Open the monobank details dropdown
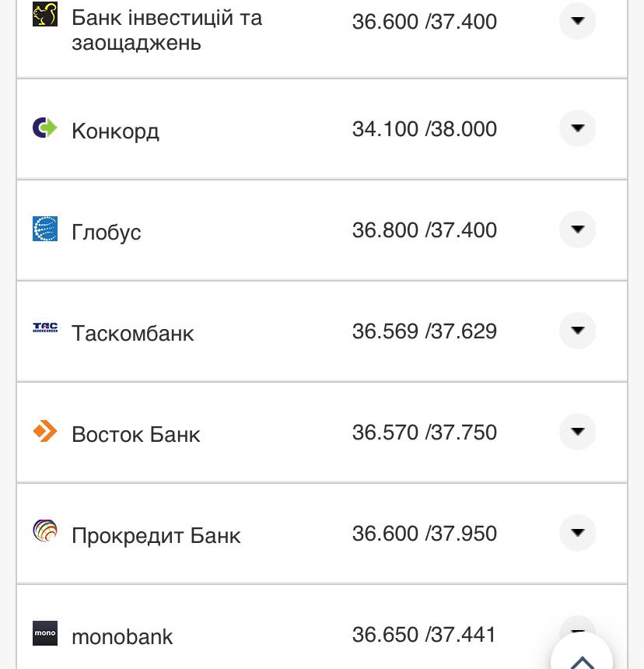Image resolution: width=644 pixels, height=669 pixels. point(577,630)
